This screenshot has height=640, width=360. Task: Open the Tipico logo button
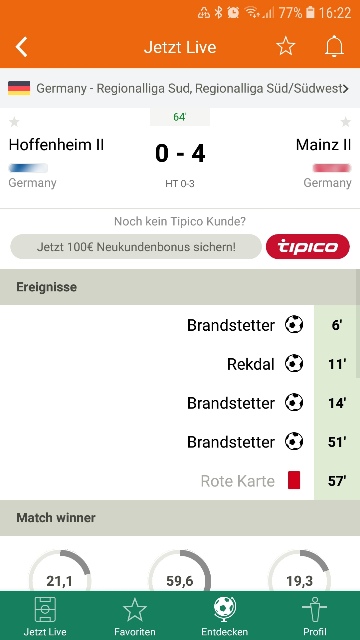[x=308, y=247]
